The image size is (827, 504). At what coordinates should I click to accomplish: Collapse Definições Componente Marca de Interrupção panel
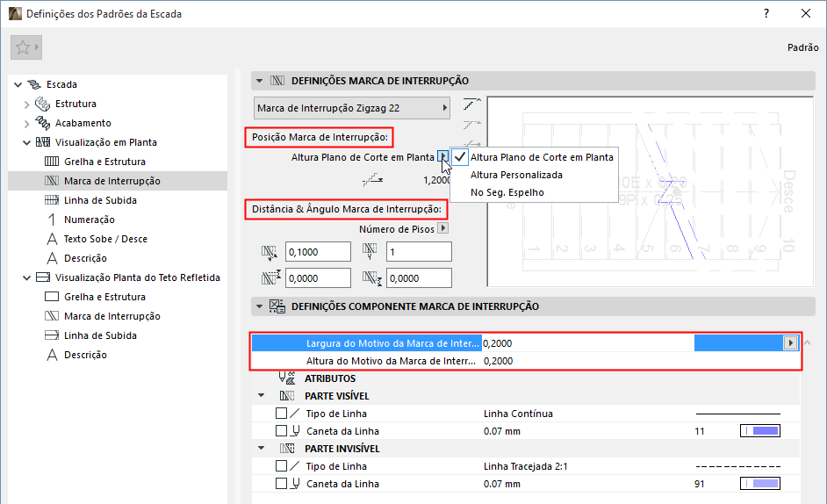point(260,306)
